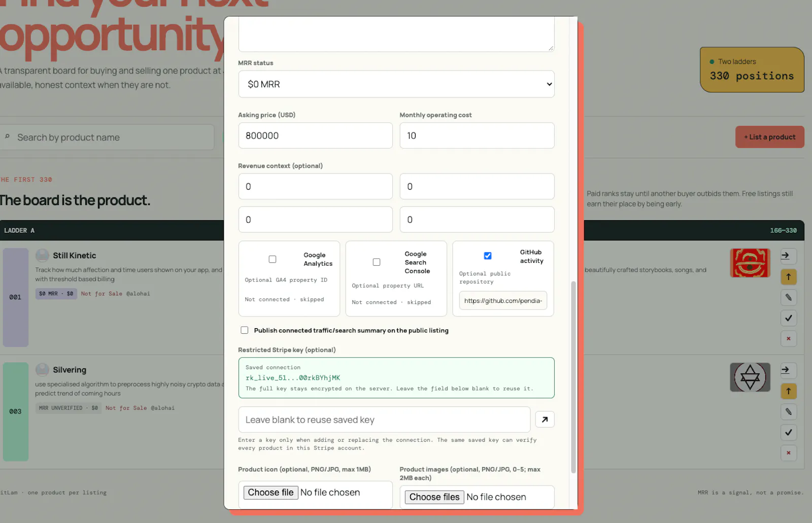Click the Monthly operating cost field

pos(477,135)
